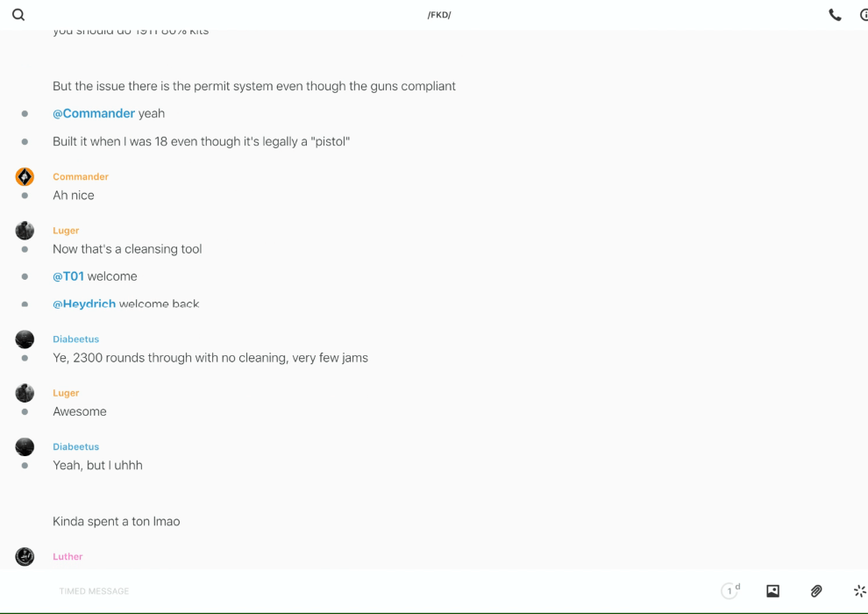868x614 pixels.
Task: Attach an image using picture icon
Action: tap(772, 591)
